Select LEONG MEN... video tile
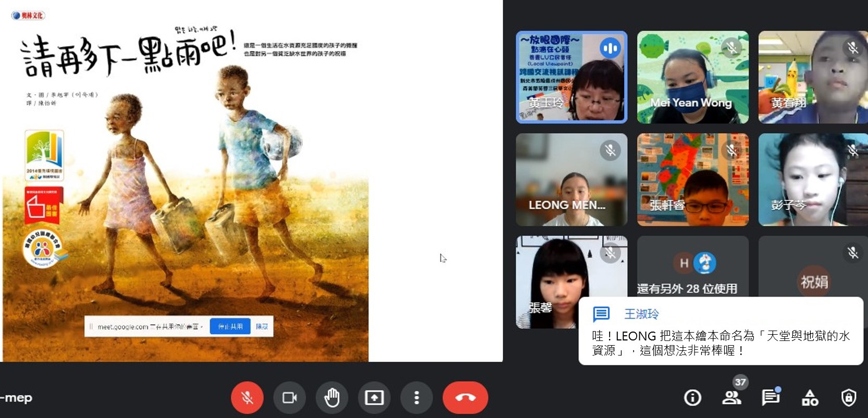This screenshot has width=868, height=418. [x=572, y=180]
